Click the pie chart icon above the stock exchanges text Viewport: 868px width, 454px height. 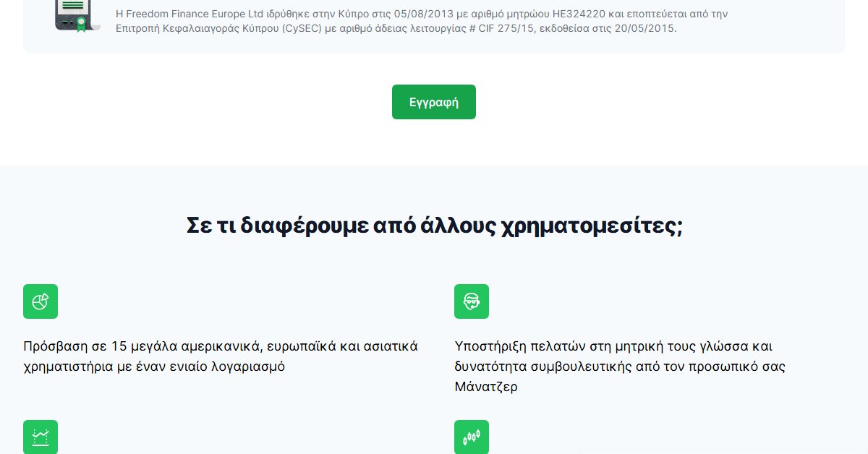tap(41, 301)
